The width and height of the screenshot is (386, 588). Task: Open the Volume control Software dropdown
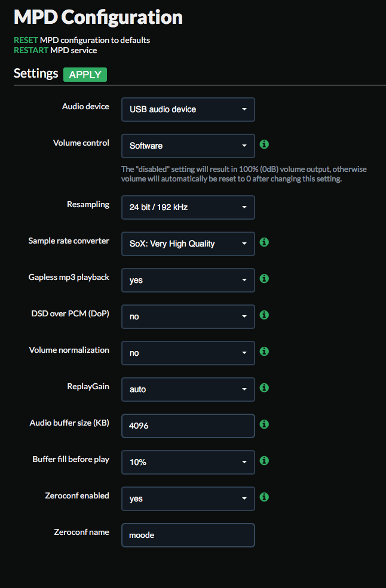tap(188, 146)
